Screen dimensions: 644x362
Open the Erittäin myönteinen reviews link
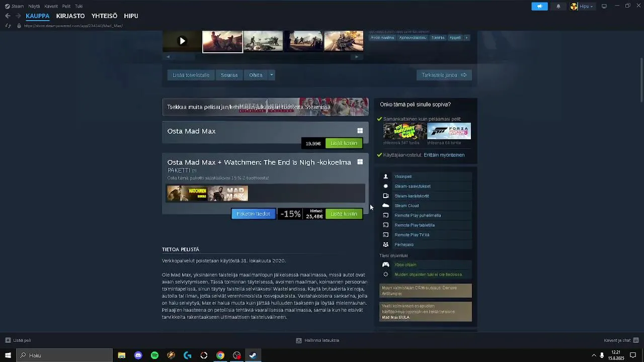(444, 155)
